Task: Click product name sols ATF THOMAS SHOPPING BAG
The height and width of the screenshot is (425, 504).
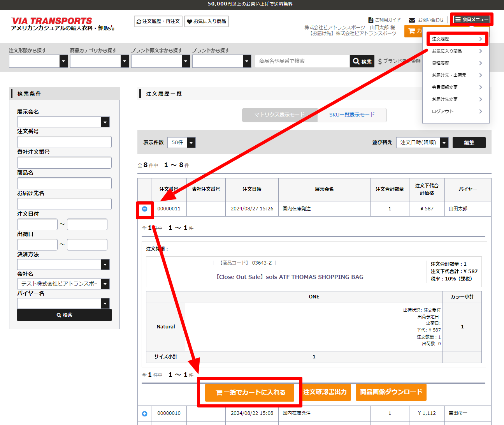Action: pos(290,277)
